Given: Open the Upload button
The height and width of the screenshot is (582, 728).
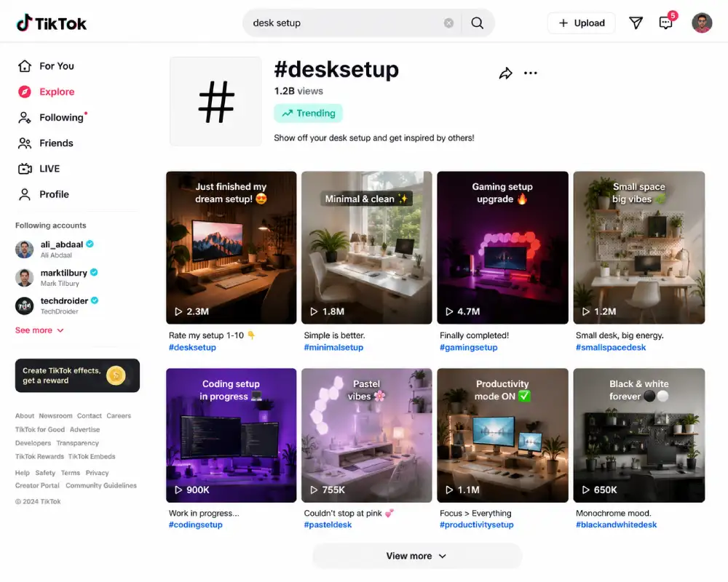Looking at the screenshot, I should [x=581, y=23].
